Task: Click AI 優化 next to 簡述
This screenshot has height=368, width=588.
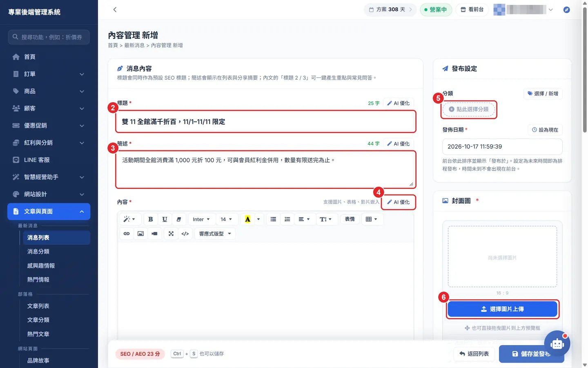Action: (x=399, y=144)
